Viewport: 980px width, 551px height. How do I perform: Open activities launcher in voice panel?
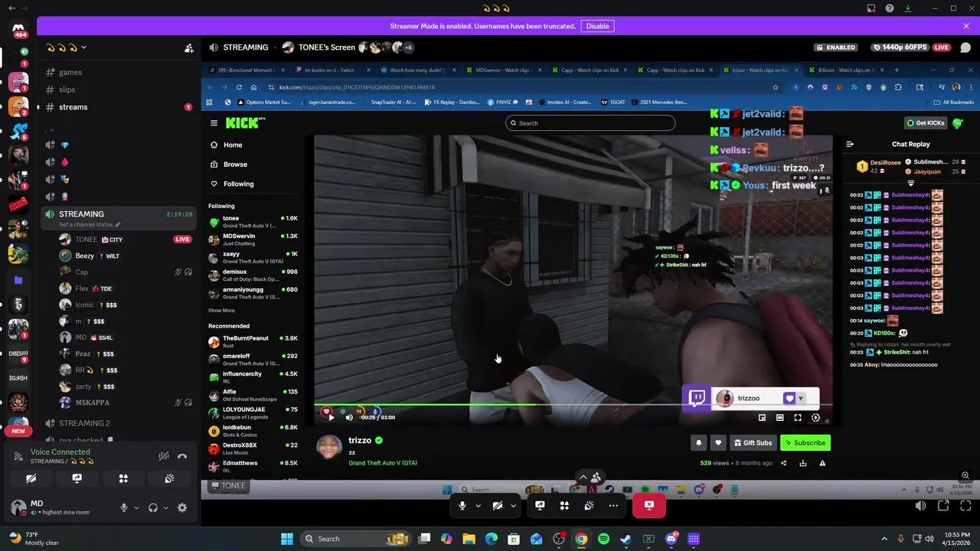[x=123, y=478]
